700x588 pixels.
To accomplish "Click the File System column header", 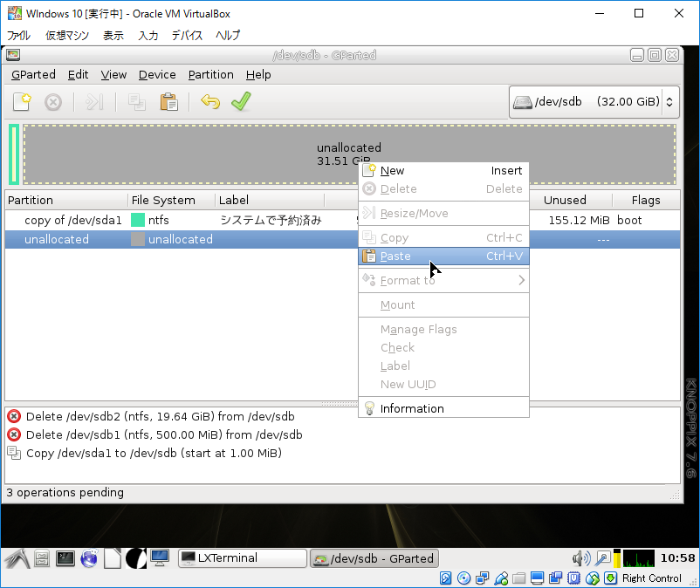I will (171, 201).
